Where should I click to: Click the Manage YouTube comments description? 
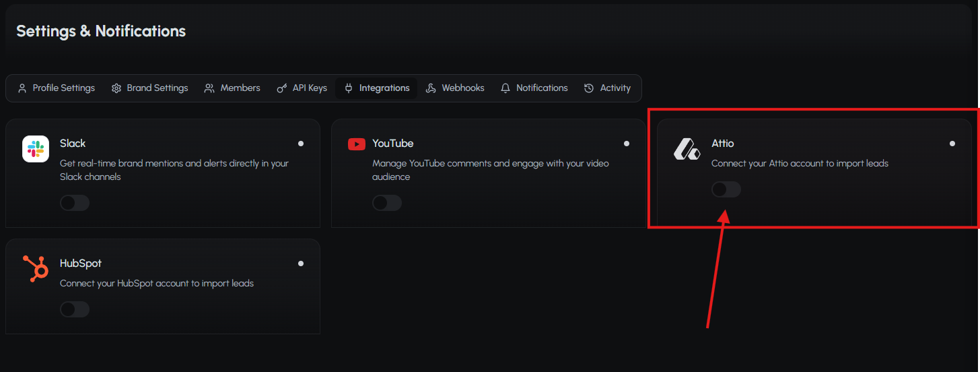coord(491,170)
